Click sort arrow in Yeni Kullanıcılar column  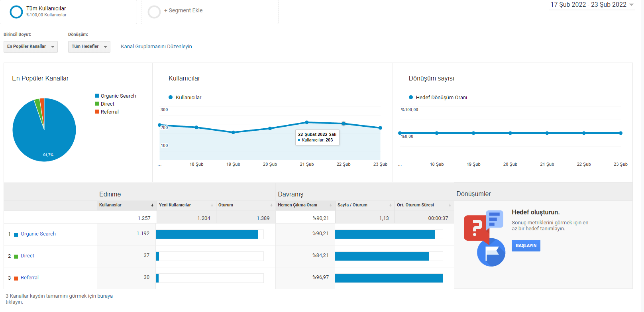212,205
